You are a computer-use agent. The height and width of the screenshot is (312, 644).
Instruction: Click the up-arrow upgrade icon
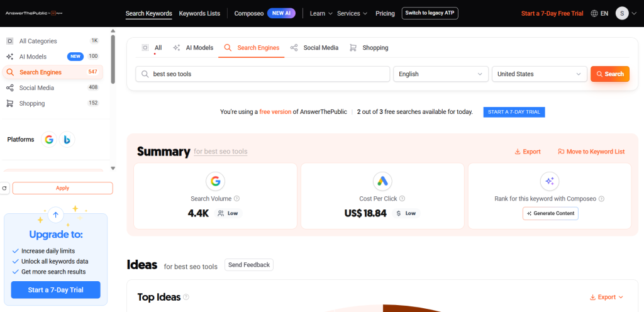[x=56, y=214]
